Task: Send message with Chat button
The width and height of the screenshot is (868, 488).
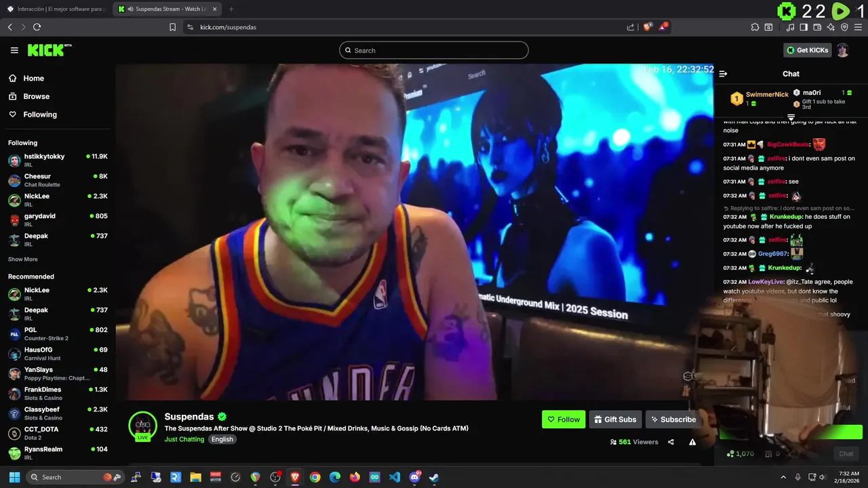Action: tap(846, 453)
